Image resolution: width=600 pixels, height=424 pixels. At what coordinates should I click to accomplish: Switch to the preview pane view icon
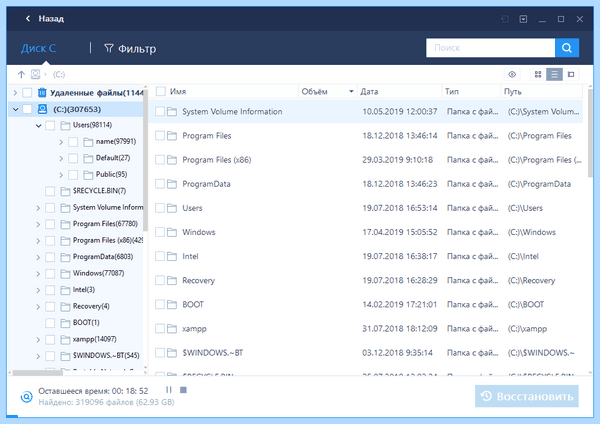(571, 74)
